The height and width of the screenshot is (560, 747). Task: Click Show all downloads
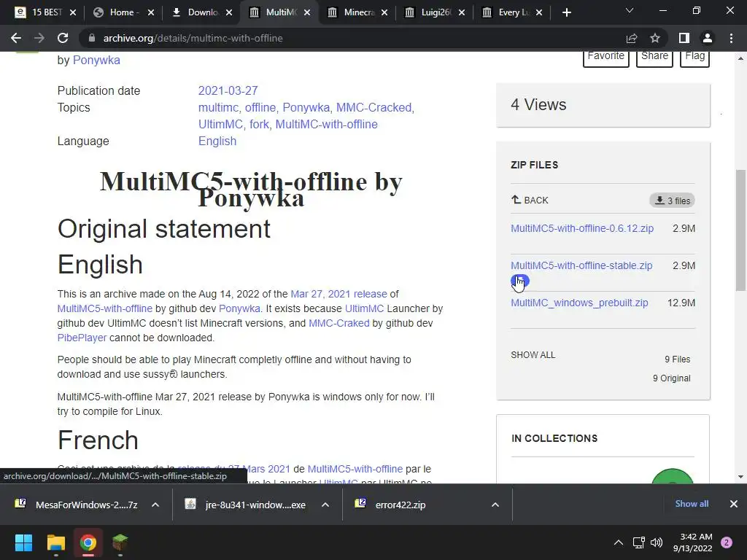692,504
